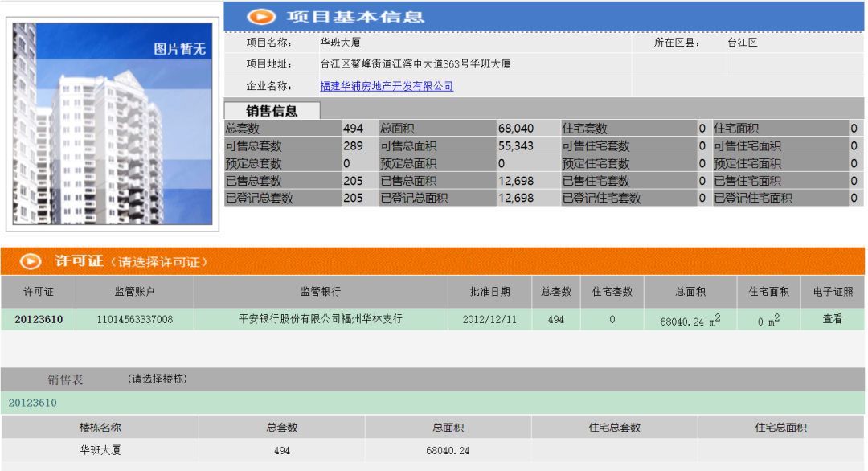
Task: Click the play icon in the 许可证 header
Action: 31,261
